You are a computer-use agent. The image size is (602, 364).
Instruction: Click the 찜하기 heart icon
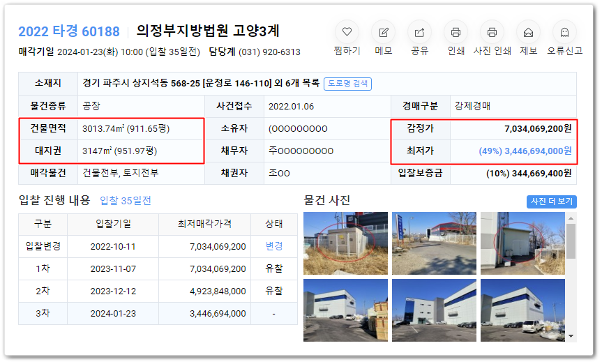click(x=347, y=32)
